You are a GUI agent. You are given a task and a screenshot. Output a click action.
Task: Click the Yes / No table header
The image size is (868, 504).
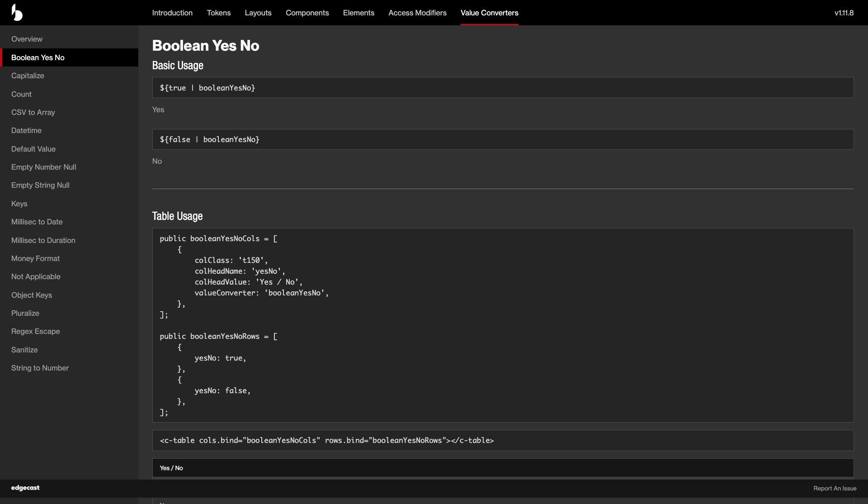pyautogui.click(x=503, y=468)
